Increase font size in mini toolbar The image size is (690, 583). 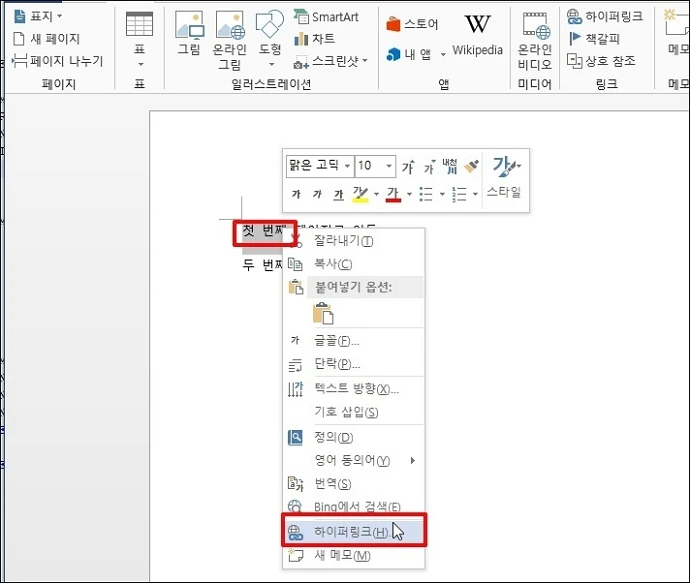[408, 166]
